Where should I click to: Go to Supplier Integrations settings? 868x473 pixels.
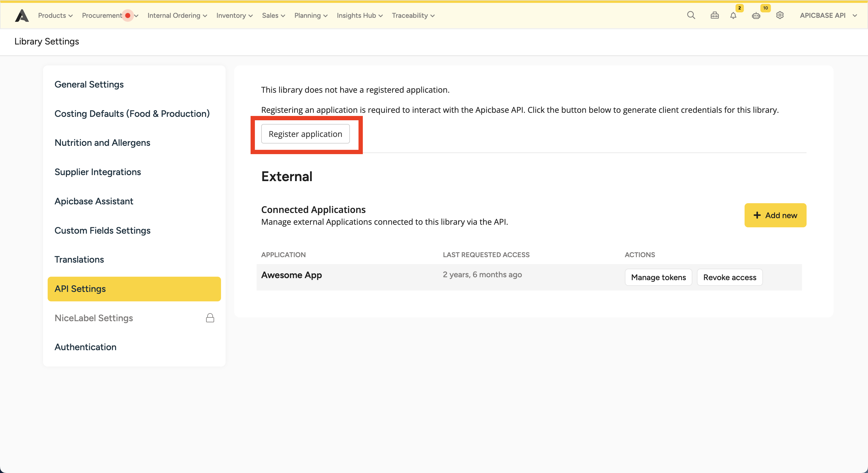tap(98, 172)
